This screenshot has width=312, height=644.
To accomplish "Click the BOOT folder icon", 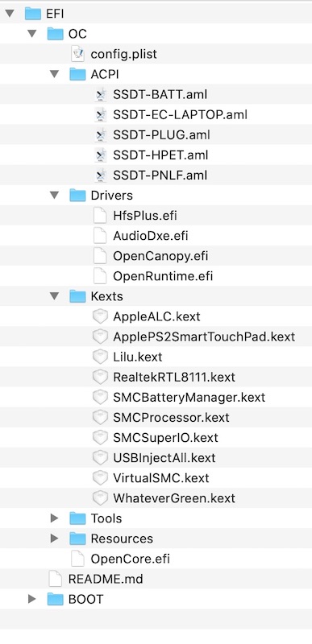I will pos(55,599).
